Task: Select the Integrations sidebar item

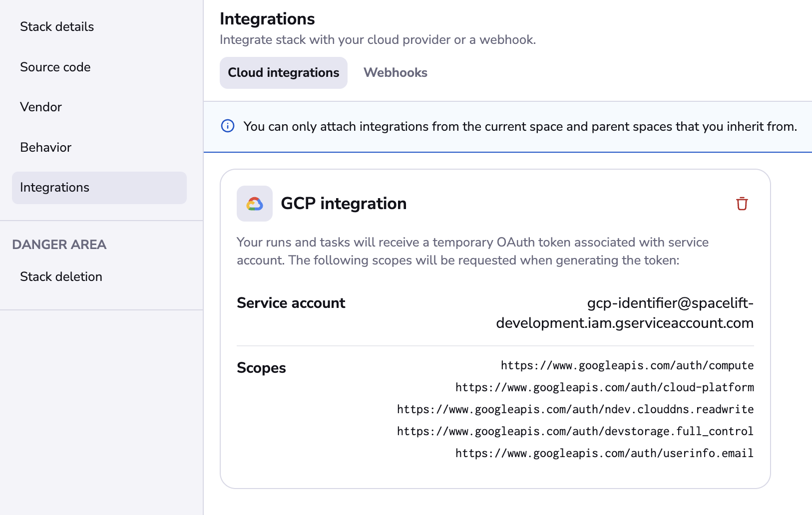Action: click(x=54, y=188)
